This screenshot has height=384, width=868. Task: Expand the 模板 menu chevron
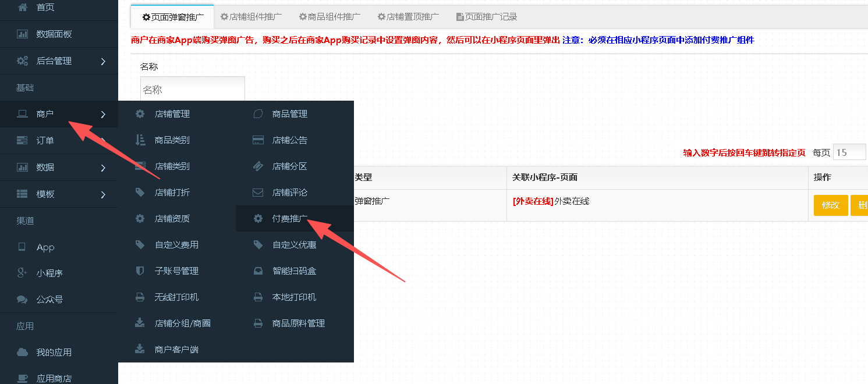click(x=103, y=194)
